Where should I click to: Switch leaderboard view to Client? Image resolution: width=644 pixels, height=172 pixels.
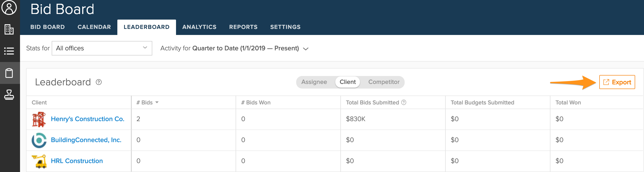348,82
